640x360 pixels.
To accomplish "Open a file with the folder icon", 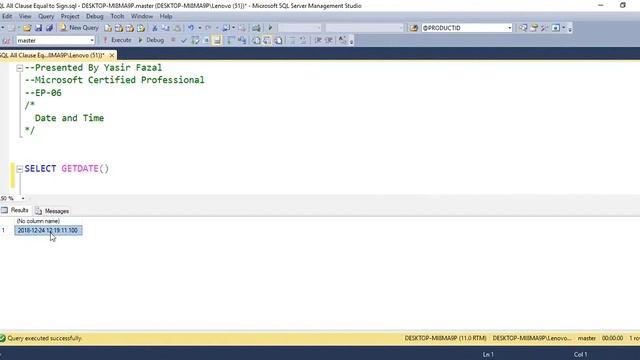I will coord(27,28).
